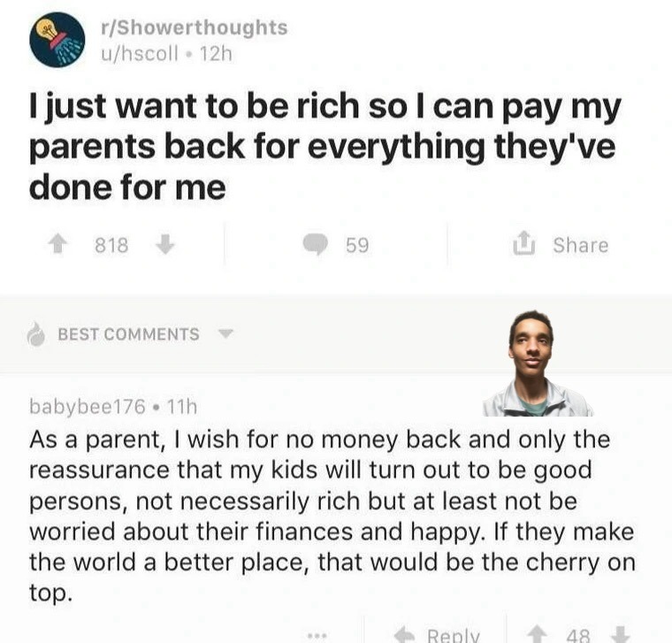Tap the share arrow icon
The width and height of the screenshot is (672, 643).
(525, 245)
